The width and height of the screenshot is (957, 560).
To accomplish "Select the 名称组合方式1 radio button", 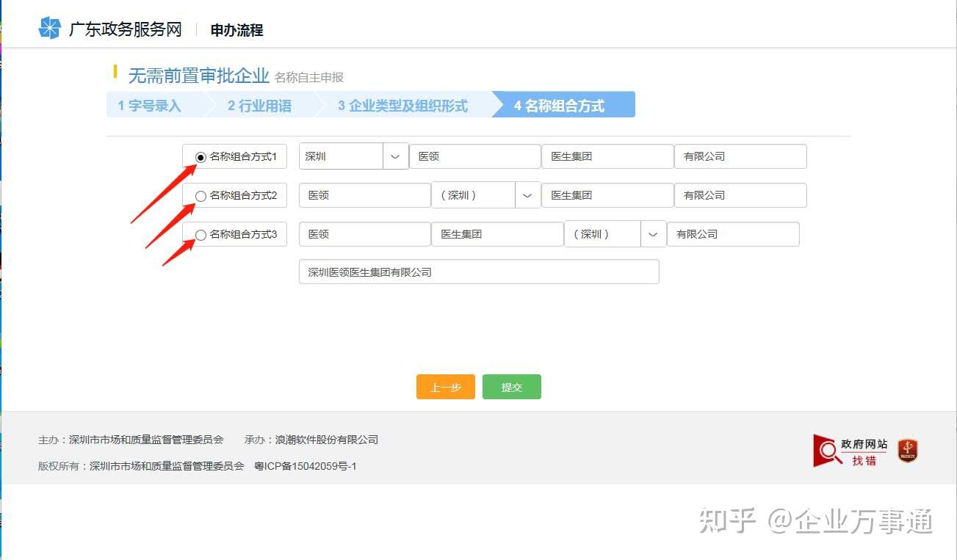I will click(x=201, y=157).
